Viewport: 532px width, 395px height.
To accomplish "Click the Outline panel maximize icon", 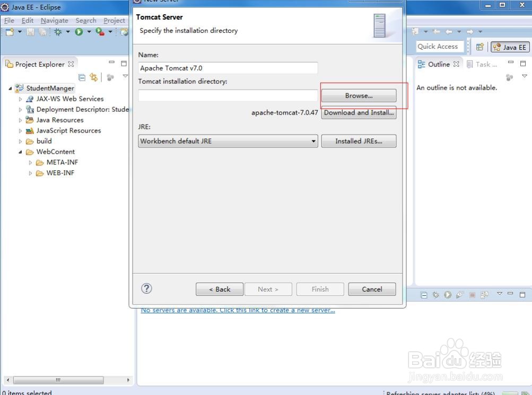I will pyautogui.click(x=523, y=64).
